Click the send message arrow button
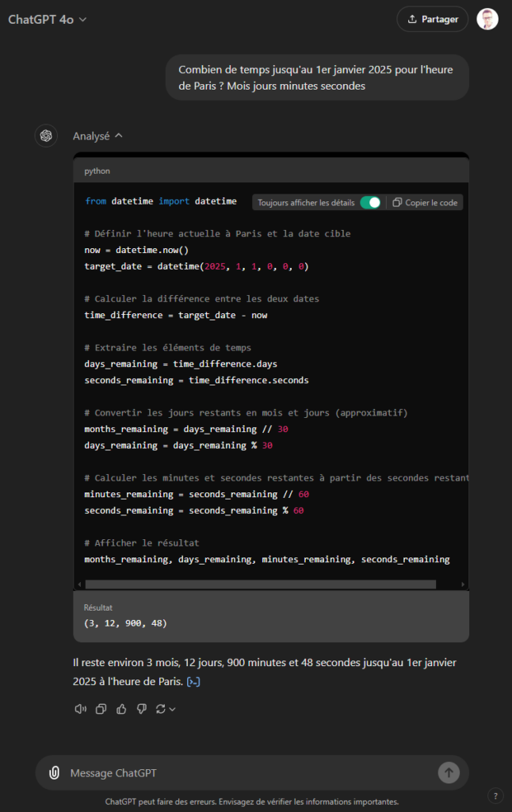 click(449, 772)
